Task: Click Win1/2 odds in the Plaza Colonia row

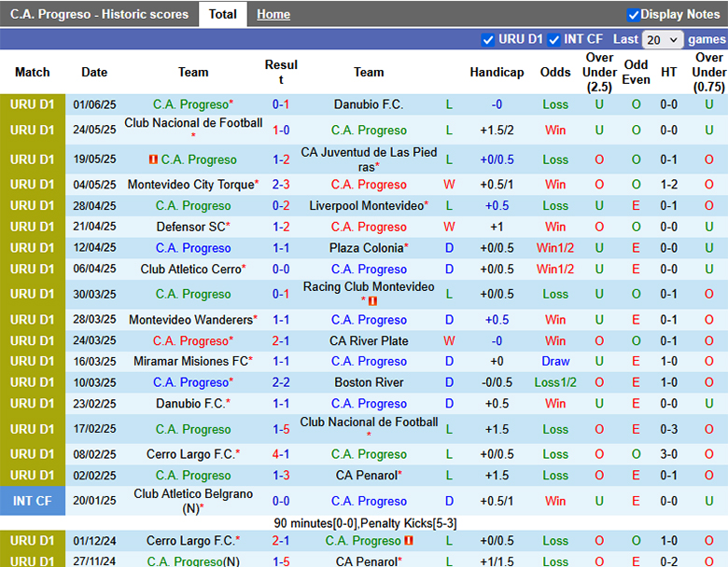Action: [555, 248]
